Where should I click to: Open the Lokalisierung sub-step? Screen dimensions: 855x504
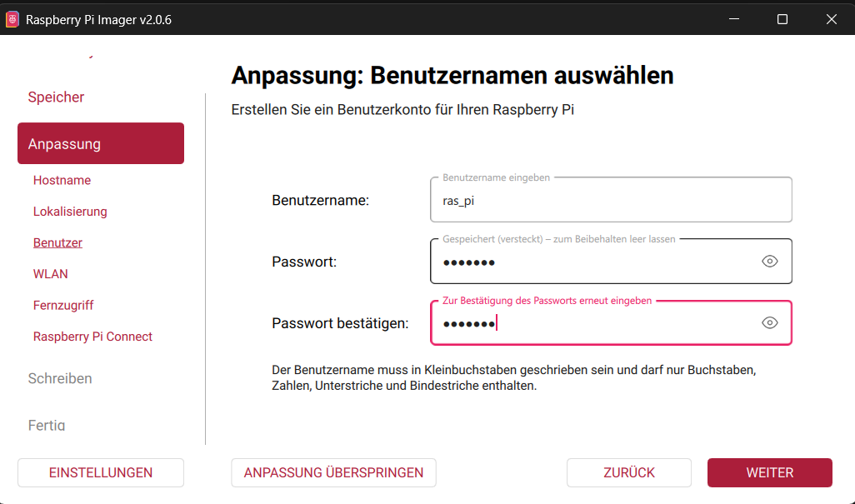click(x=70, y=212)
